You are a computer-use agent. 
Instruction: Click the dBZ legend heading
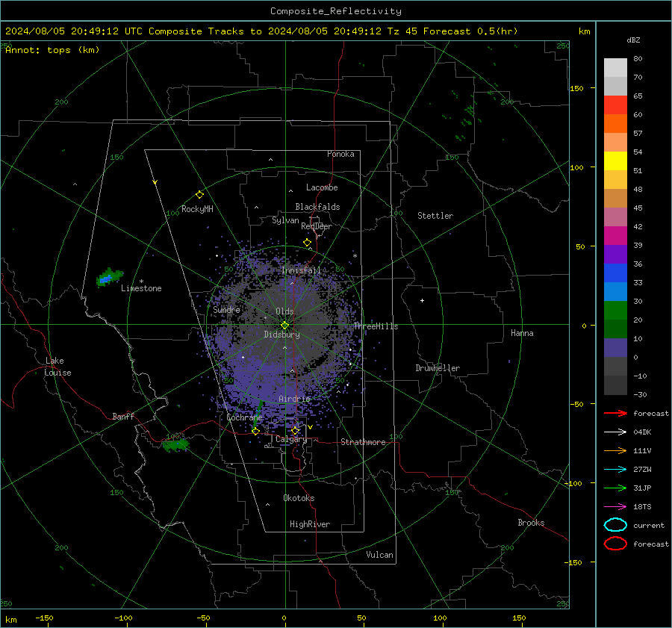(633, 40)
